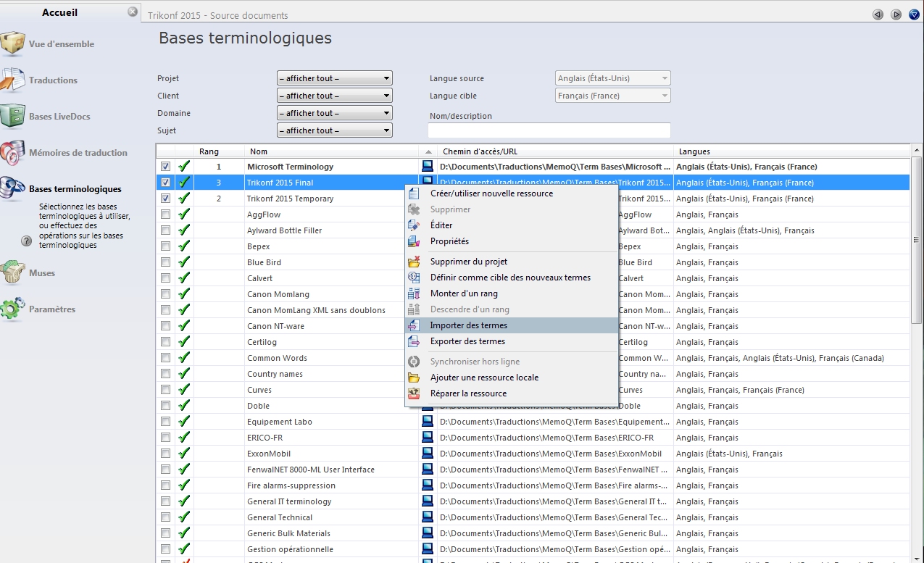Click green checkmark of Microsoft Terminology row
Image resolution: width=924 pixels, height=563 pixels.
click(x=184, y=167)
